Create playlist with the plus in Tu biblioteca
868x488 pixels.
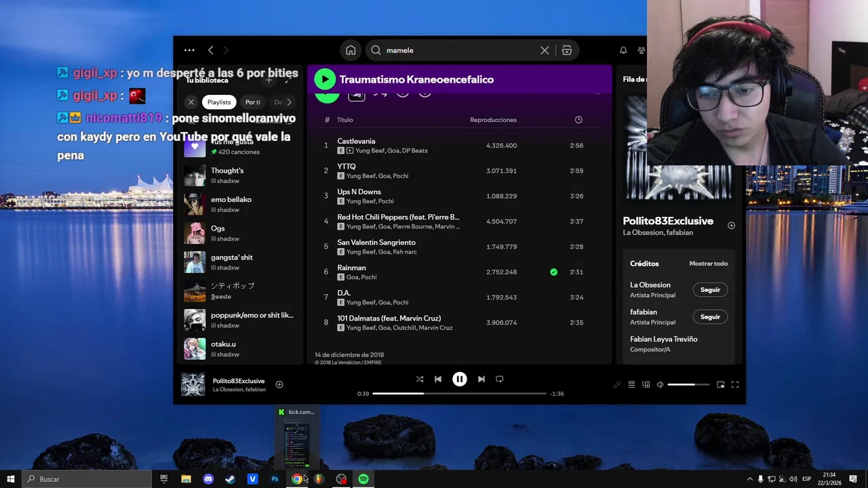(269, 80)
